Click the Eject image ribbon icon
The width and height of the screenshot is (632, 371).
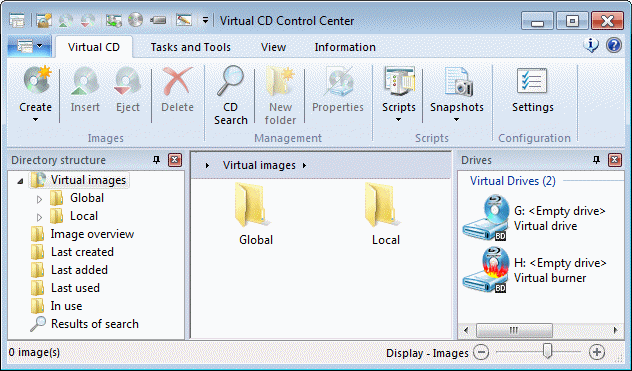[127, 81]
